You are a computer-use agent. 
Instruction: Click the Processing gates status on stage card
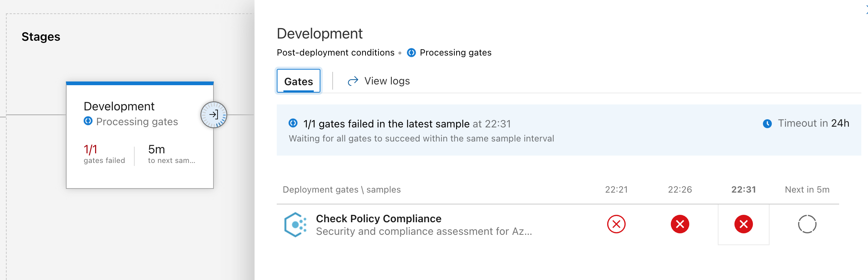coord(137,121)
